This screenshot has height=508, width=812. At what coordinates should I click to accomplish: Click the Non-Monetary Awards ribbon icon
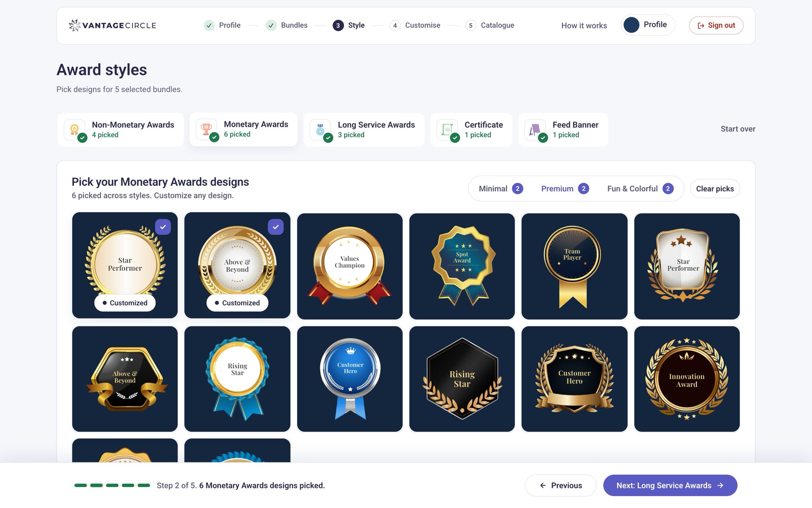point(75,130)
